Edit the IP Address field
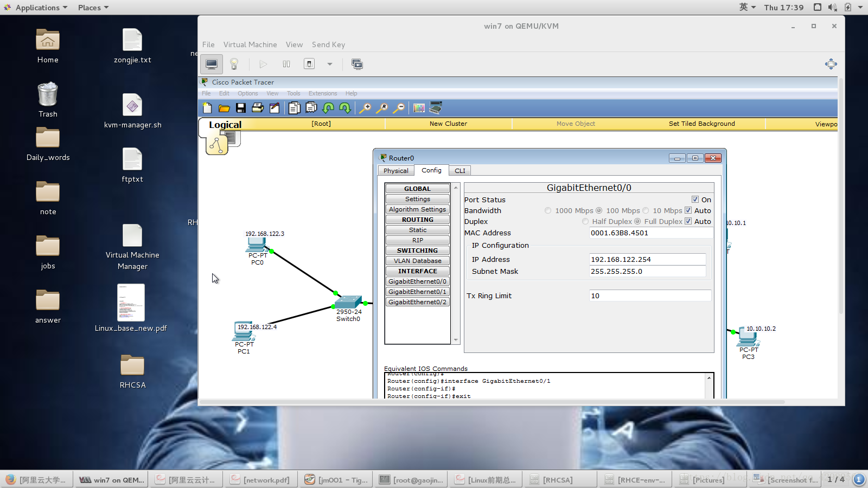This screenshot has height=488, width=868. (x=648, y=260)
